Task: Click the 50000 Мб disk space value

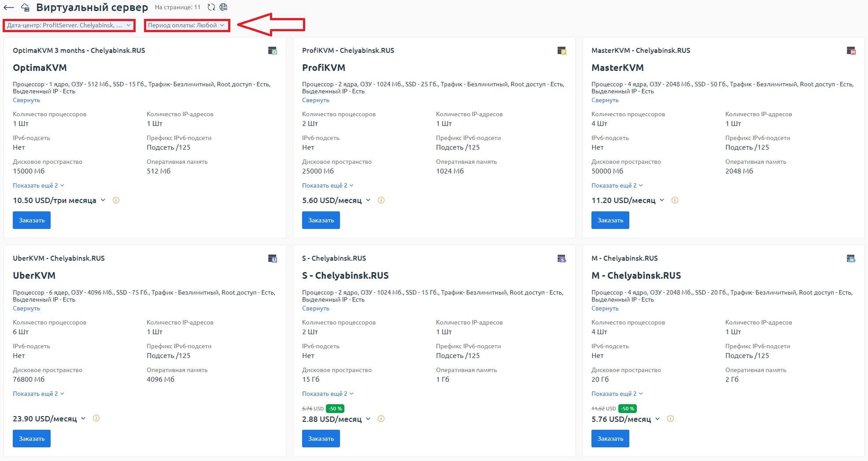Action: [x=607, y=171]
